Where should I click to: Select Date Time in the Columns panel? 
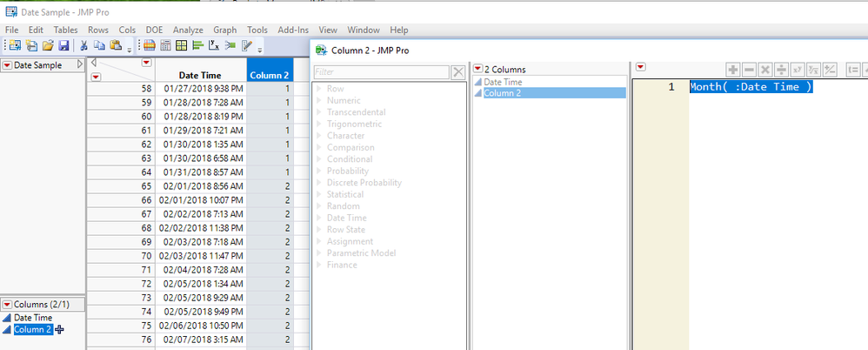pyautogui.click(x=33, y=318)
